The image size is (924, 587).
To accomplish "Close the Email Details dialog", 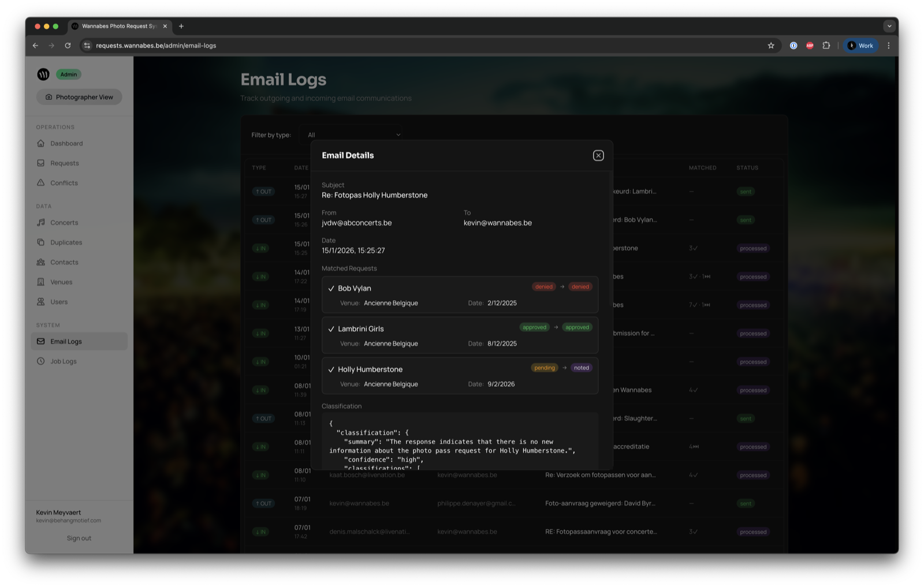I will point(598,155).
